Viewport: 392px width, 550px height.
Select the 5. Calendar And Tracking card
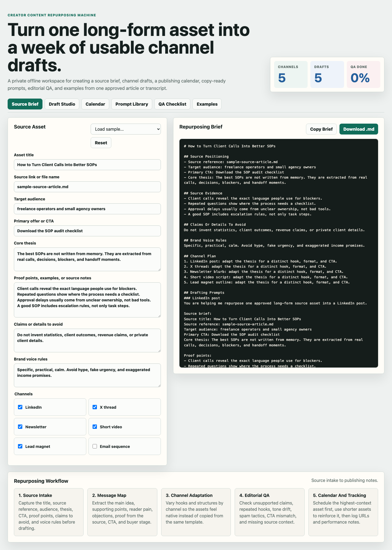343,512
